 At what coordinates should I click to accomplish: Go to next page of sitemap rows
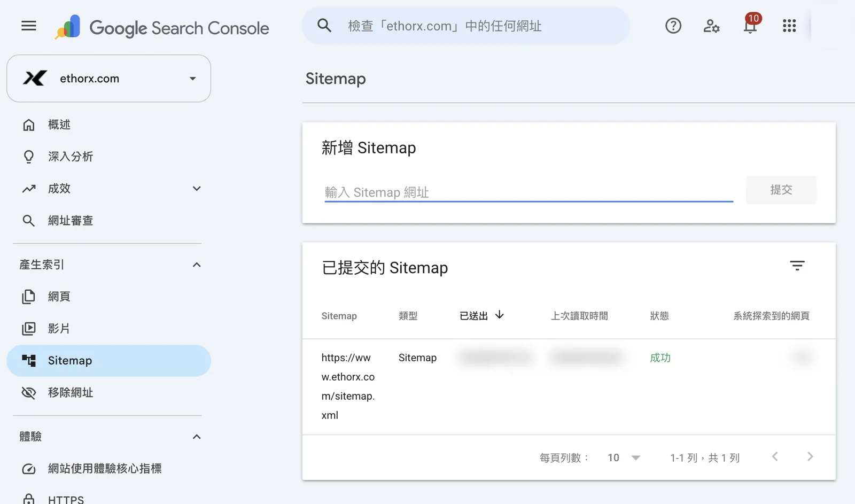pos(810,456)
